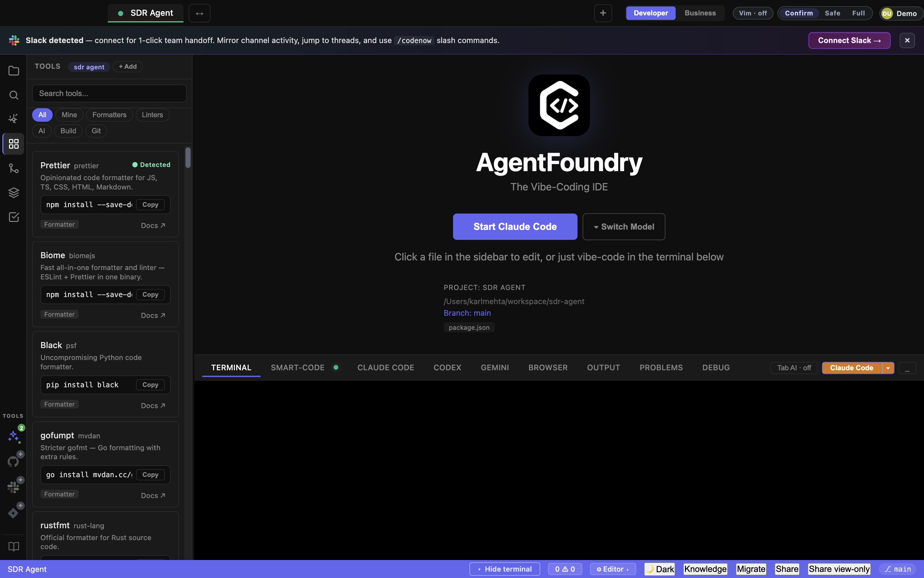
Task: Filter tools by Git
Action: 96,131
